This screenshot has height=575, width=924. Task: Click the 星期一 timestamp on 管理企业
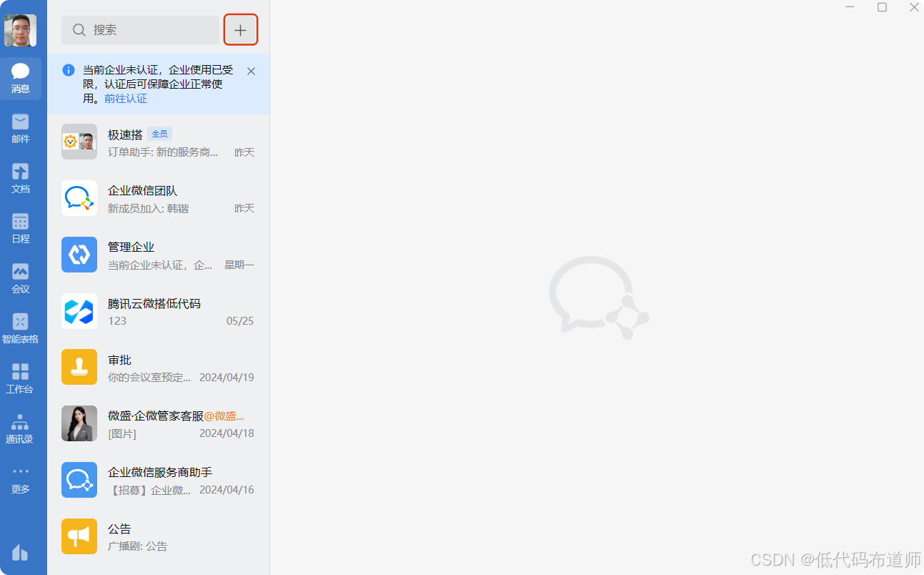[x=239, y=265]
